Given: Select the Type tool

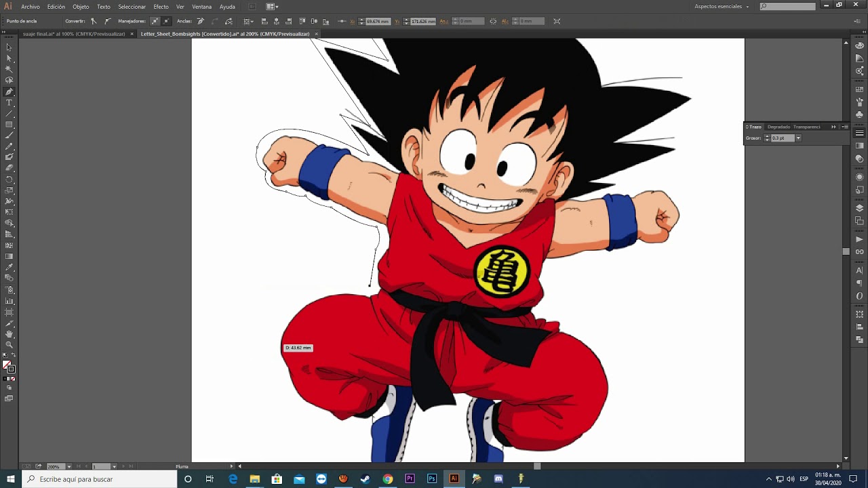Looking at the screenshot, I should 9,102.
